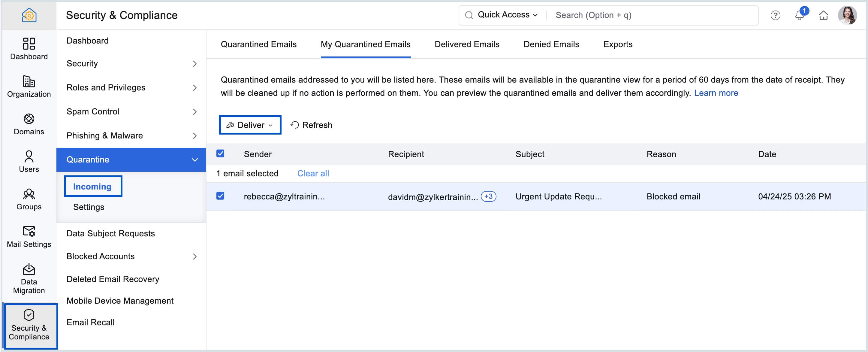Click the notifications bell icon
Image resolution: width=868 pixels, height=352 pixels.
point(799,15)
